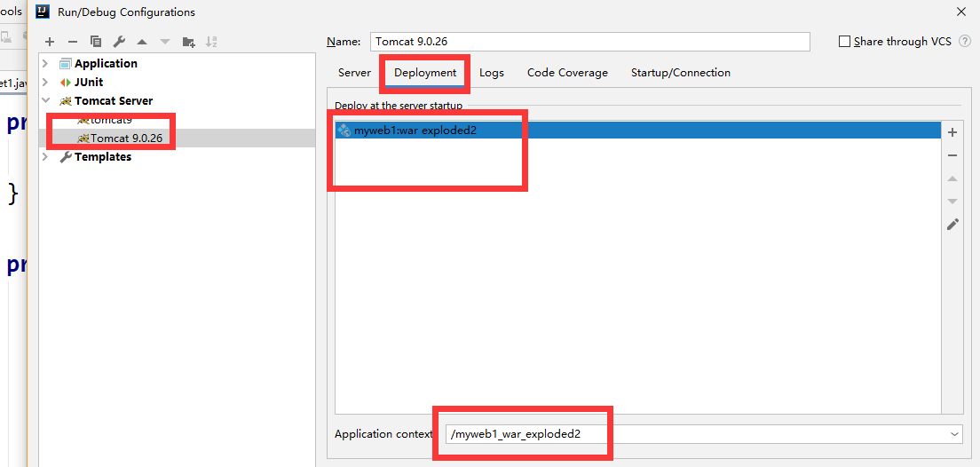The width and height of the screenshot is (980, 467).
Task: Expand the Application node
Action: coord(45,64)
